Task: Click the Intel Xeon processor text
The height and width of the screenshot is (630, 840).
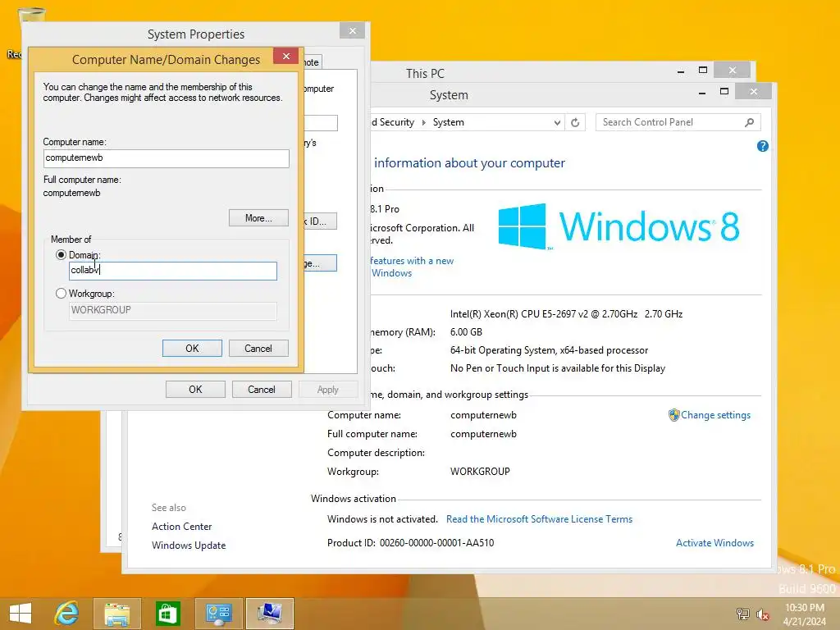Action: [566, 314]
